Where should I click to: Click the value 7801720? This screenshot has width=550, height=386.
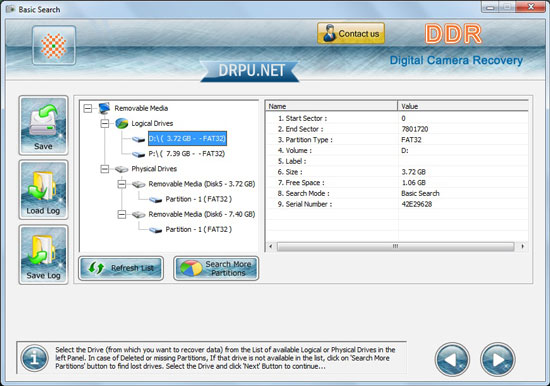point(415,129)
